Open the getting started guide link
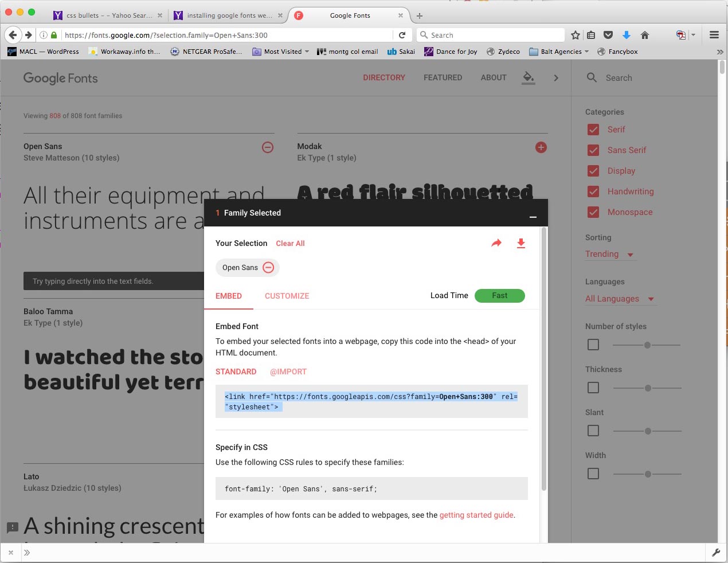 click(x=476, y=515)
